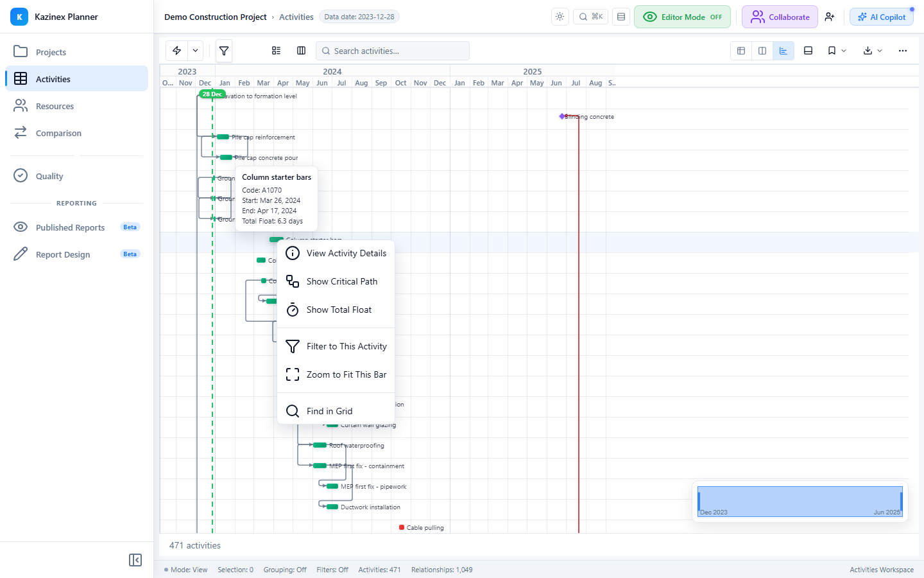Open the command search (⌘K)
This screenshot has height=578, width=924.
[590, 17]
